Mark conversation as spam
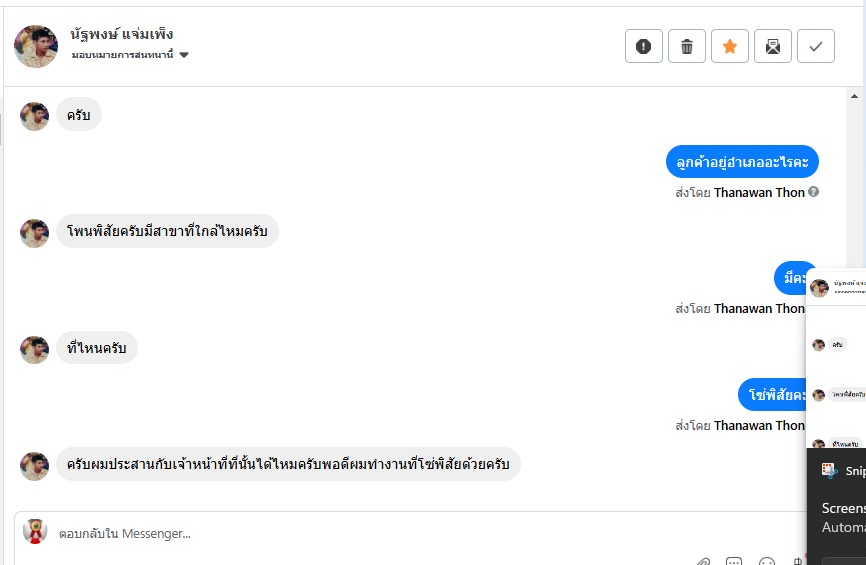866x565 pixels. pos(644,46)
